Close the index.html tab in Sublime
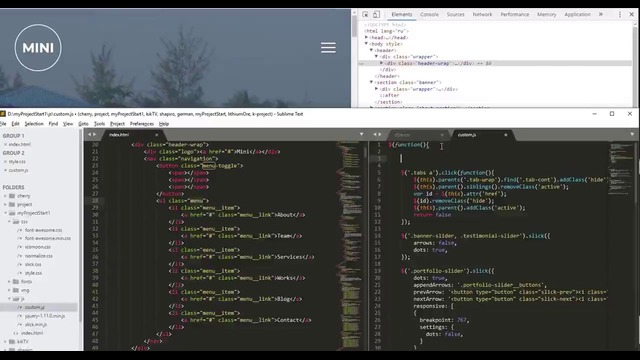The width and height of the screenshot is (640, 360). [156, 135]
